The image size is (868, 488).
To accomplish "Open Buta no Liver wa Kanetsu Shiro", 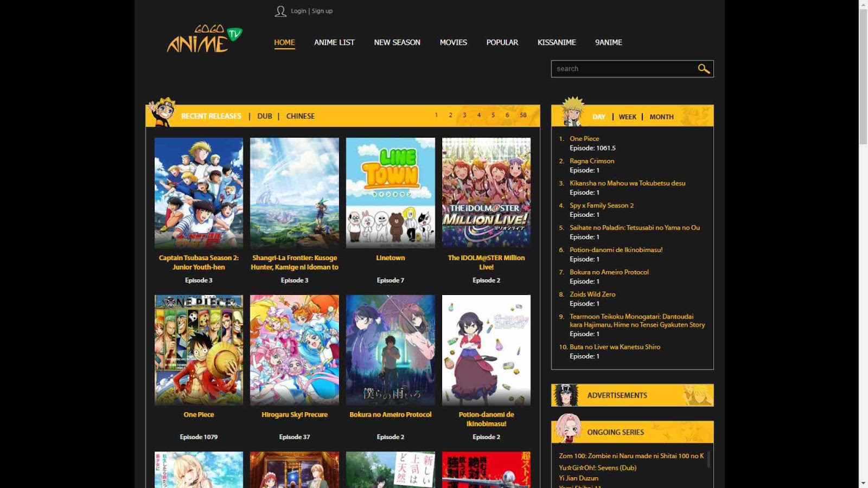I will click(615, 347).
